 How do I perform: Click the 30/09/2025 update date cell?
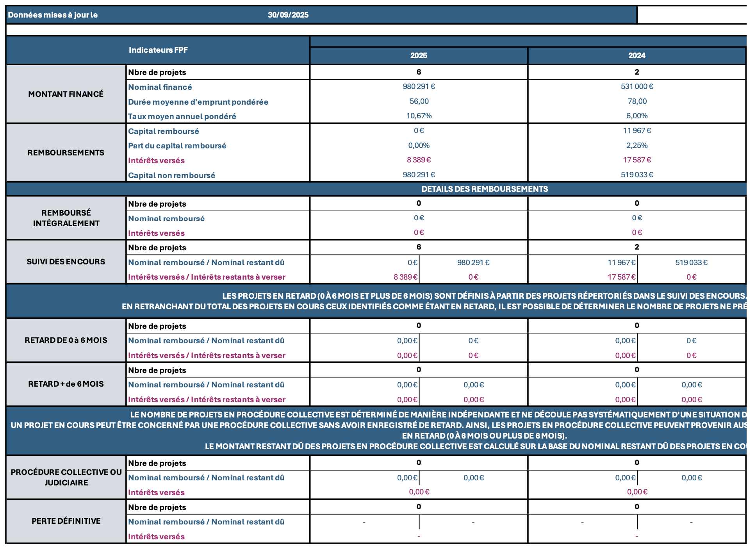click(x=288, y=15)
